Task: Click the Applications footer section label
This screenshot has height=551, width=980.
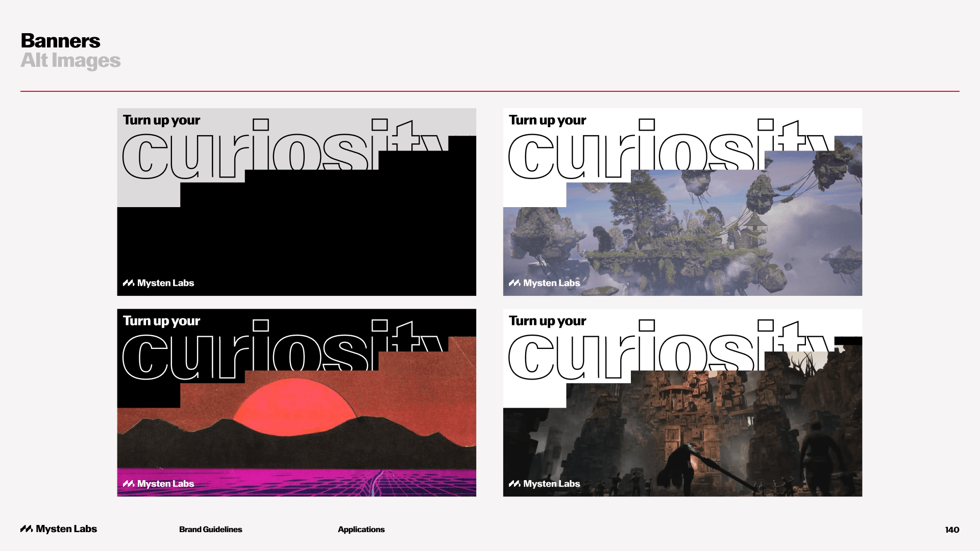Action: 361,530
